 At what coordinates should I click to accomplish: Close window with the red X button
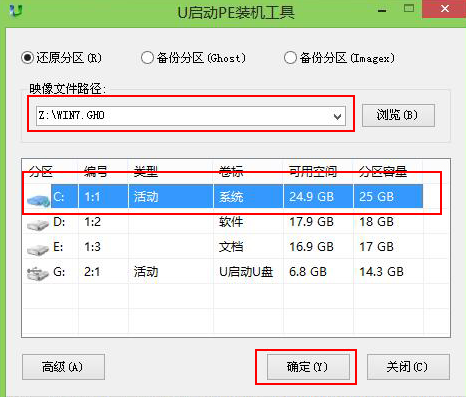[x=444, y=9]
